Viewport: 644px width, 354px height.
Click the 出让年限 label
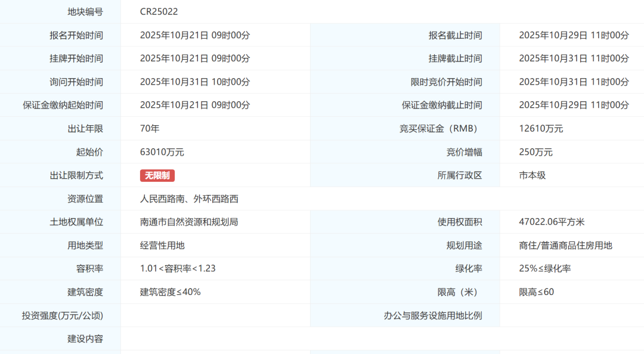point(85,129)
